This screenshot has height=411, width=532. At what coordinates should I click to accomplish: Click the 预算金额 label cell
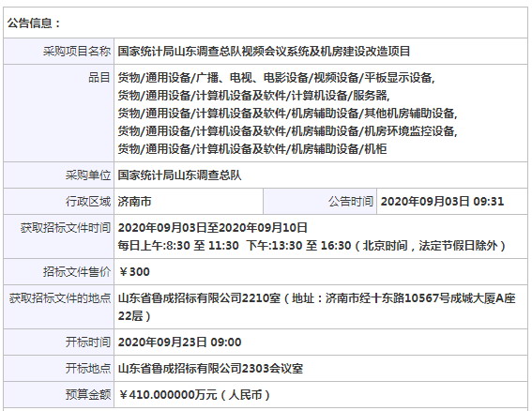click(x=59, y=395)
